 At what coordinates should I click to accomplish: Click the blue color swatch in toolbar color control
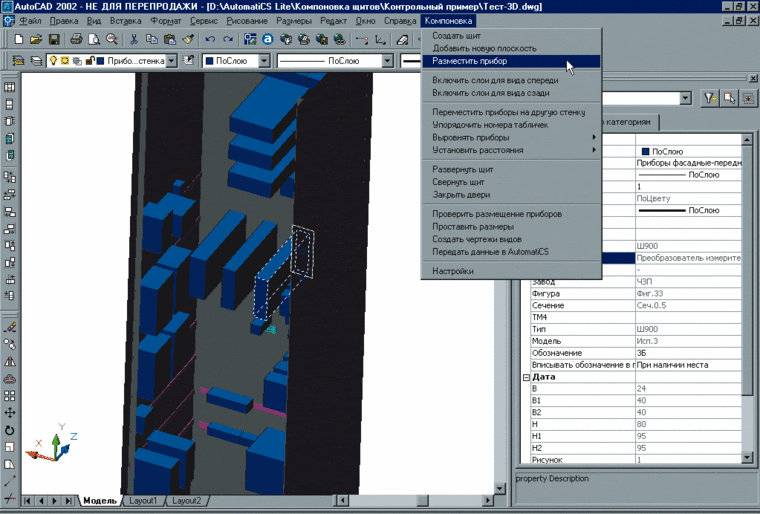pyautogui.click(x=209, y=61)
